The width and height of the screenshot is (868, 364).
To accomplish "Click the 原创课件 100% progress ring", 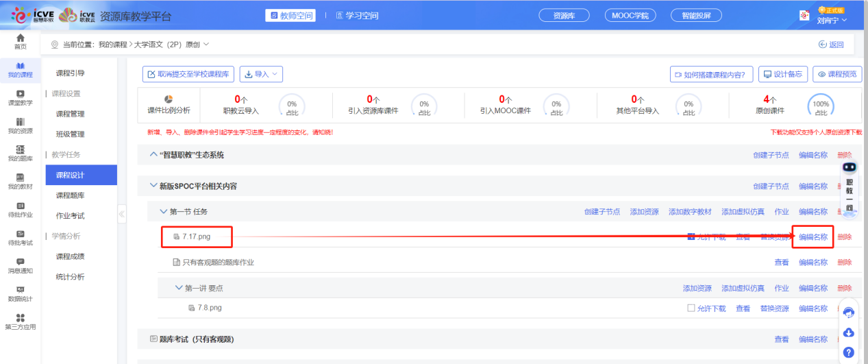I will [x=821, y=106].
